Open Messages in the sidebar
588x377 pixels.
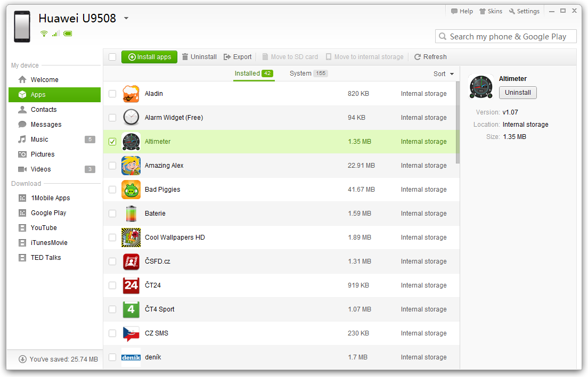55,125
